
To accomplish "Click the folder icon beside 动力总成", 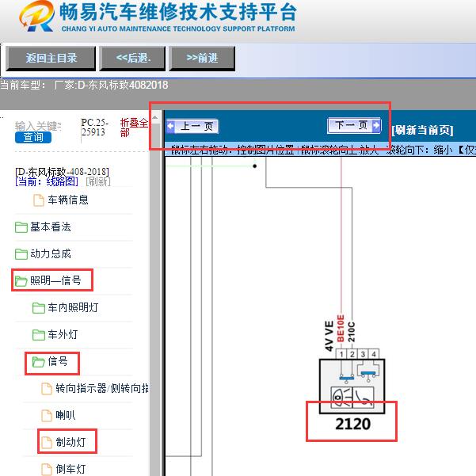I will coord(21,254).
